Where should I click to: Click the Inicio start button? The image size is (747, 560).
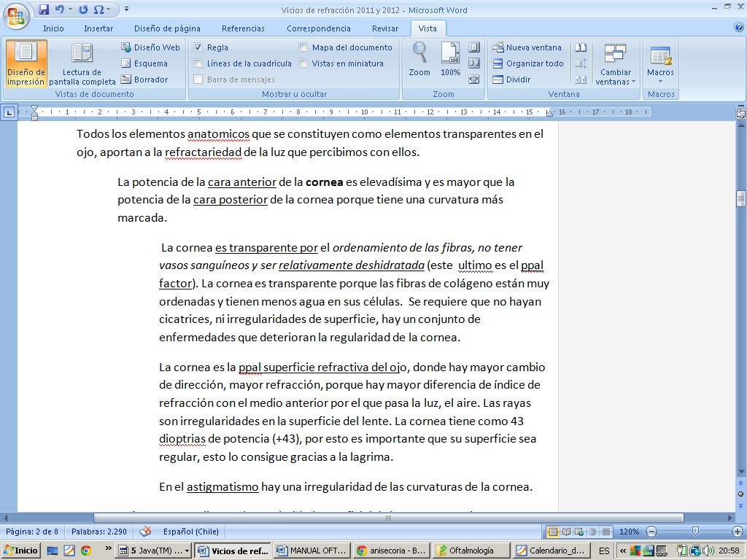pyautogui.click(x=20, y=551)
